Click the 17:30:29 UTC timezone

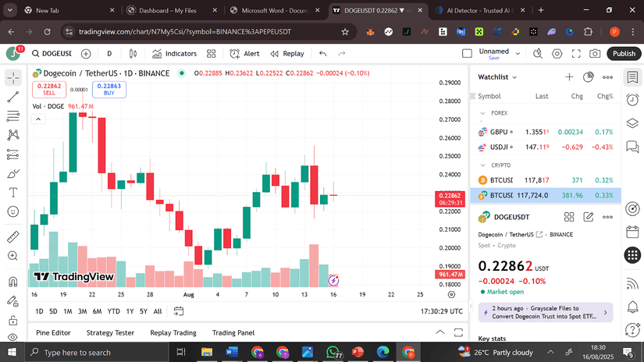442,311
